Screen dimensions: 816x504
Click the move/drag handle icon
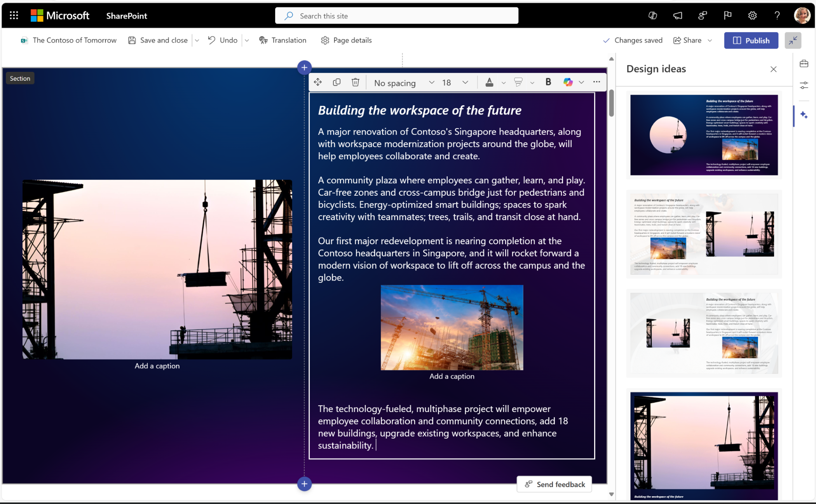click(318, 82)
